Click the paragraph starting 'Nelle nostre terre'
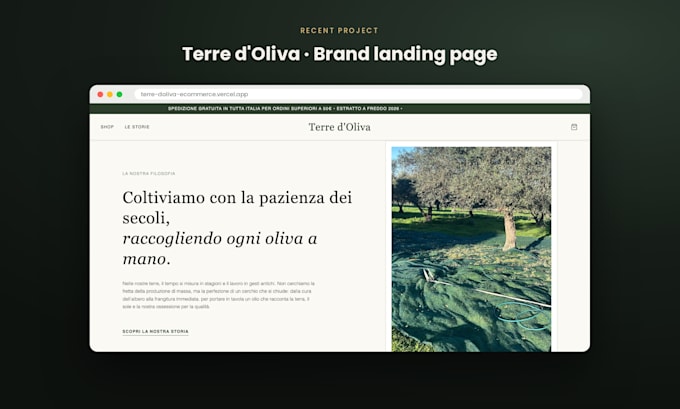Image resolution: width=680 pixels, height=409 pixels. pos(219,295)
